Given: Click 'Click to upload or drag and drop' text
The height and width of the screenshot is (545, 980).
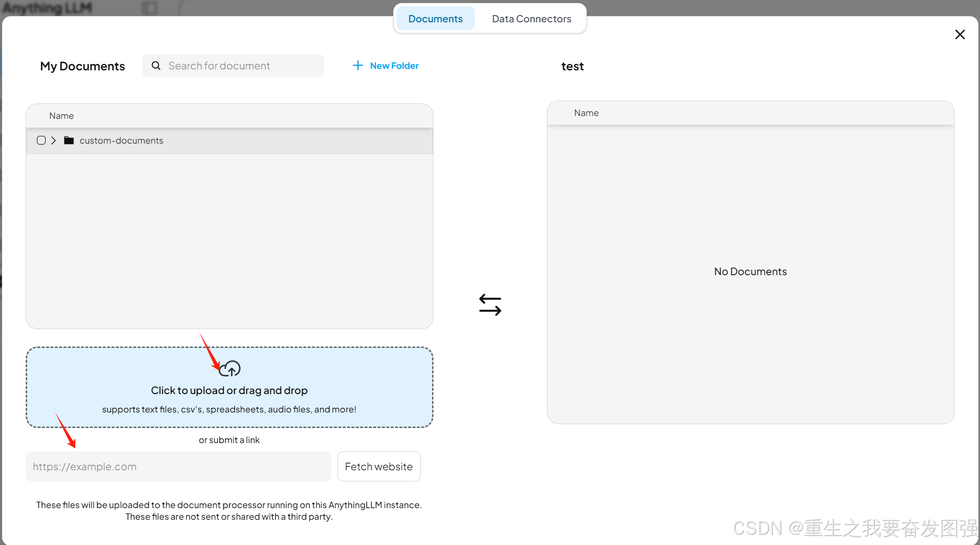Looking at the screenshot, I should [x=229, y=390].
